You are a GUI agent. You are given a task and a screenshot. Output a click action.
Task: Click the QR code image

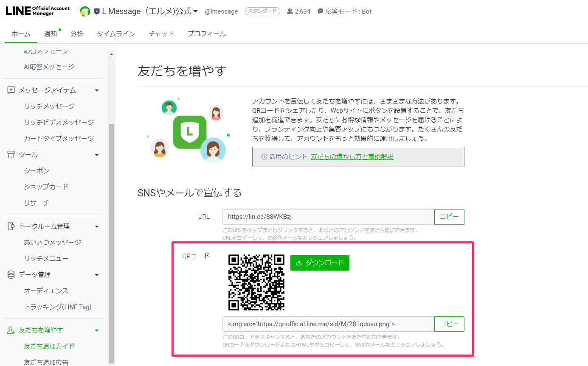[x=256, y=282]
